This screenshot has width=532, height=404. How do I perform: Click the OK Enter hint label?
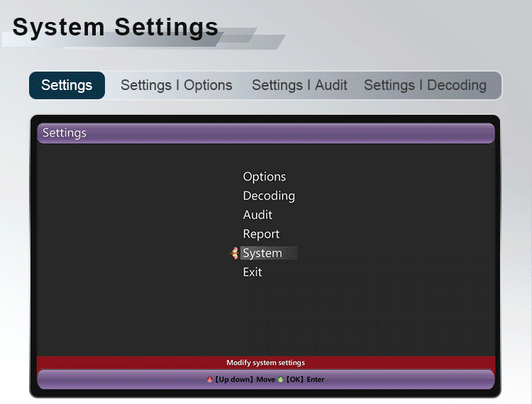(x=305, y=380)
